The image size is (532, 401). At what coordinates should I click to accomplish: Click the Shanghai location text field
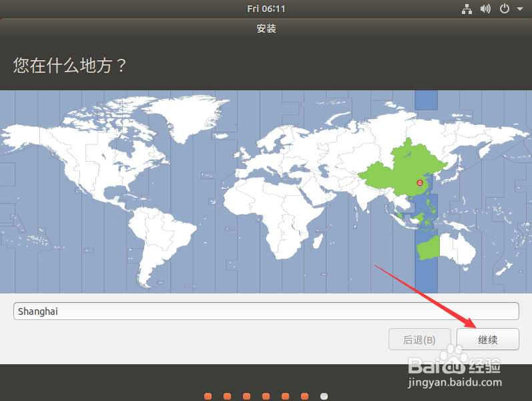click(x=266, y=311)
